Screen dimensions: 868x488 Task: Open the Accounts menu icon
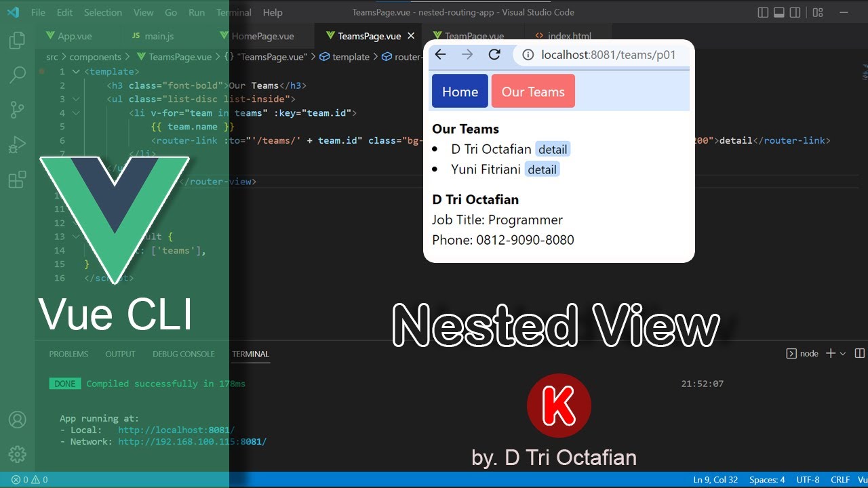[17, 420]
